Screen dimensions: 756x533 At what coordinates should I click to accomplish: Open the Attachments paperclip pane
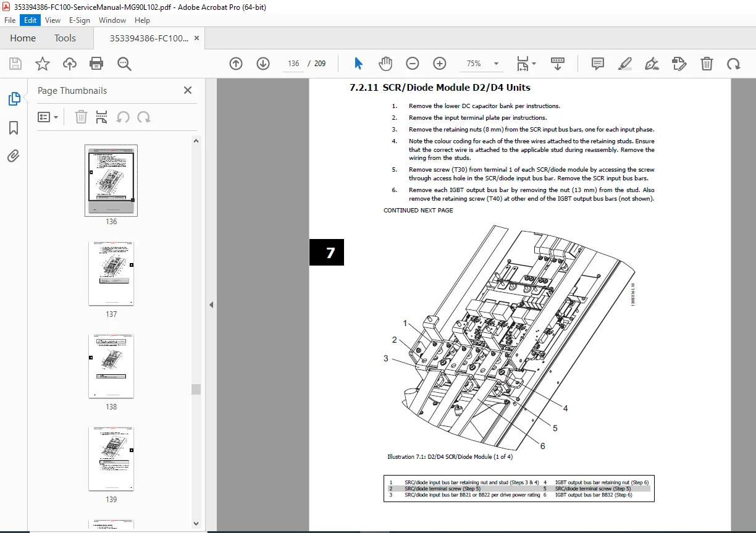[14, 156]
